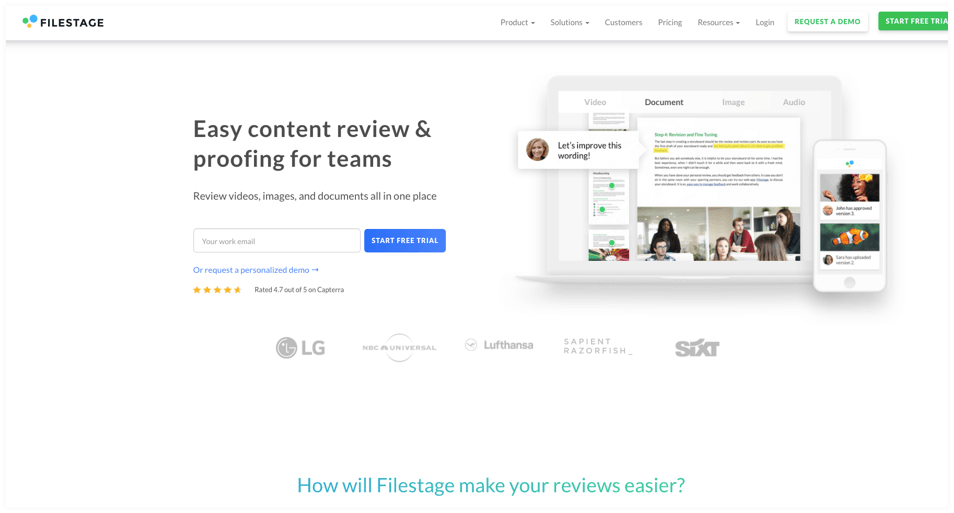Click the Login link

click(x=765, y=23)
